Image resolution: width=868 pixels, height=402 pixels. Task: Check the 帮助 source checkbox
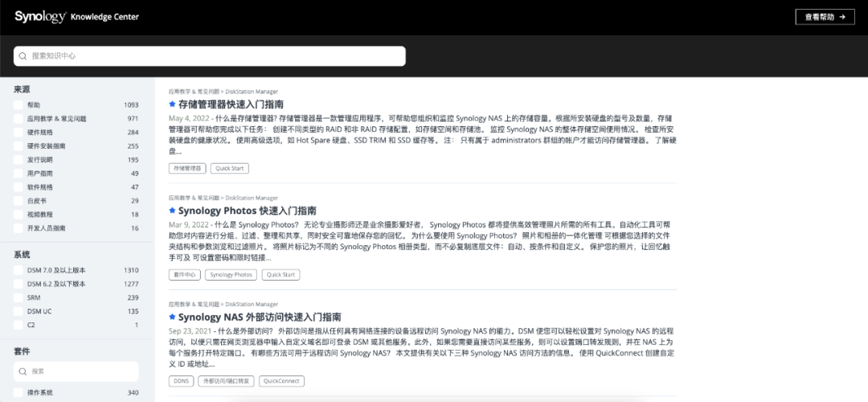(18, 105)
